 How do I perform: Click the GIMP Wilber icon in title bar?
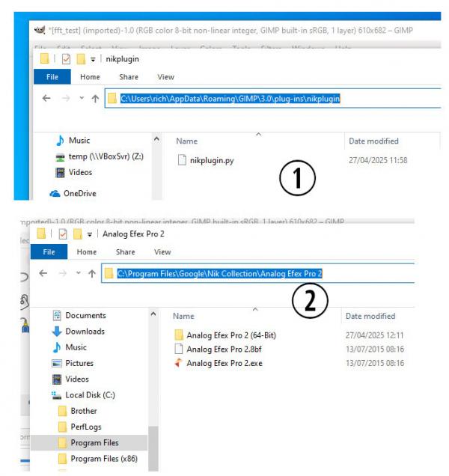pos(40,30)
